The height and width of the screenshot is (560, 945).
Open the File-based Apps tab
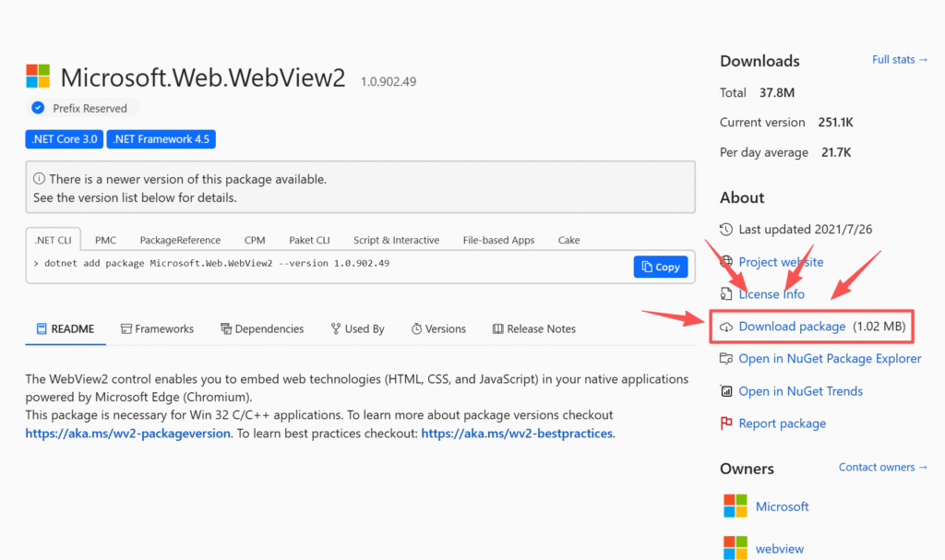coord(498,240)
